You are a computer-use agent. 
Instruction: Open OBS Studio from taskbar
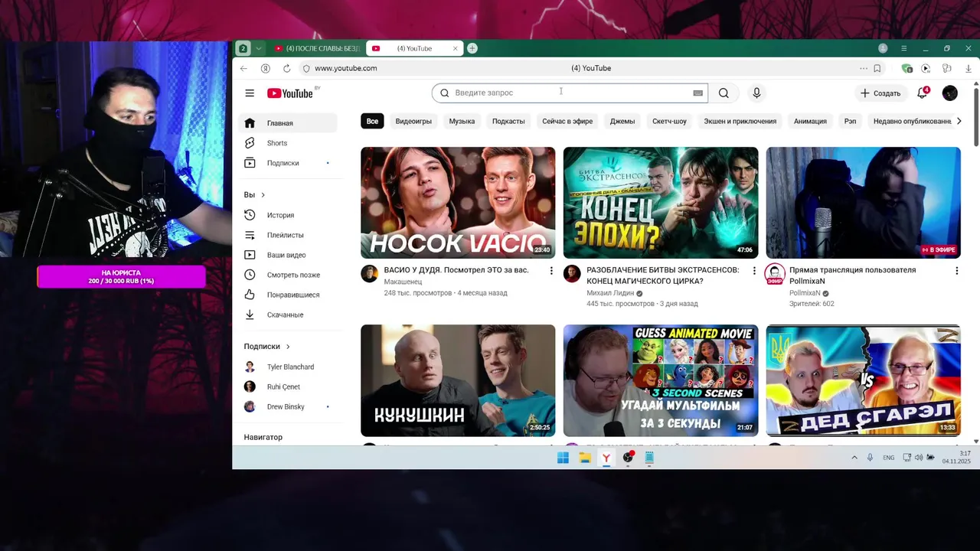pyautogui.click(x=628, y=458)
